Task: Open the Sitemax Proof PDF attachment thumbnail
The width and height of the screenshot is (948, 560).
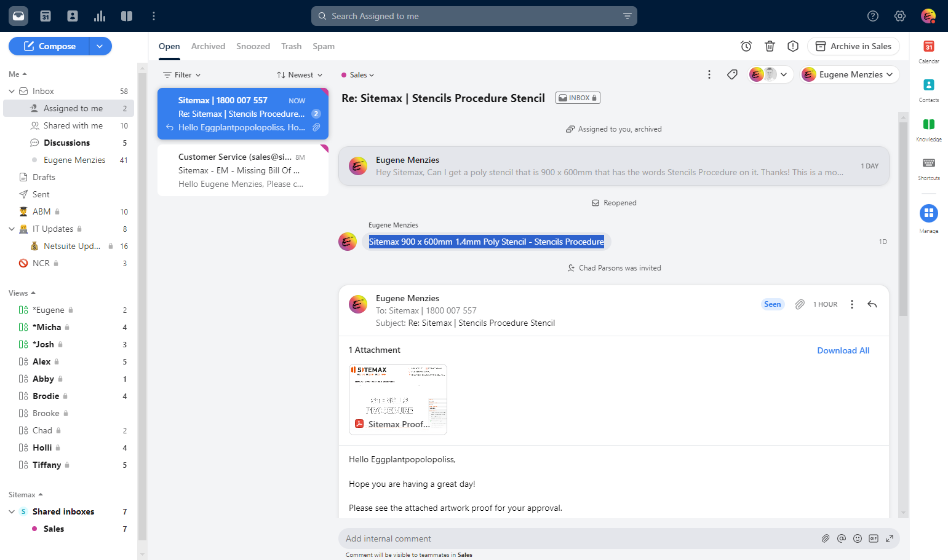Action: point(398,400)
